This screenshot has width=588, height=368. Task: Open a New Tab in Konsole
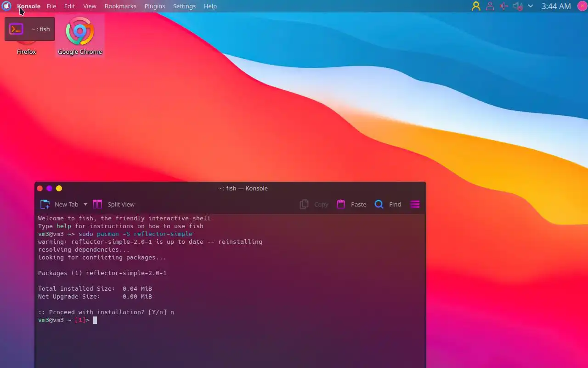click(x=59, y=204)
